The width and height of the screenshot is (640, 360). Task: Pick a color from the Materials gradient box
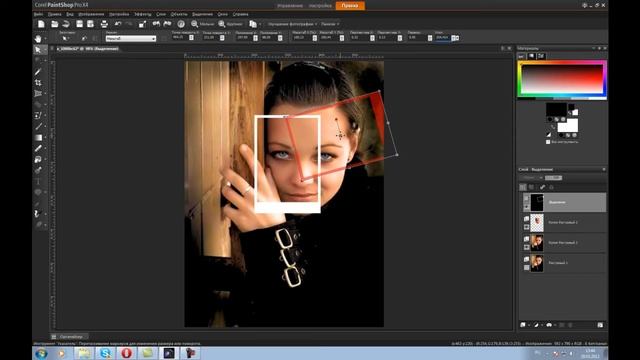[x=562, y=79]
